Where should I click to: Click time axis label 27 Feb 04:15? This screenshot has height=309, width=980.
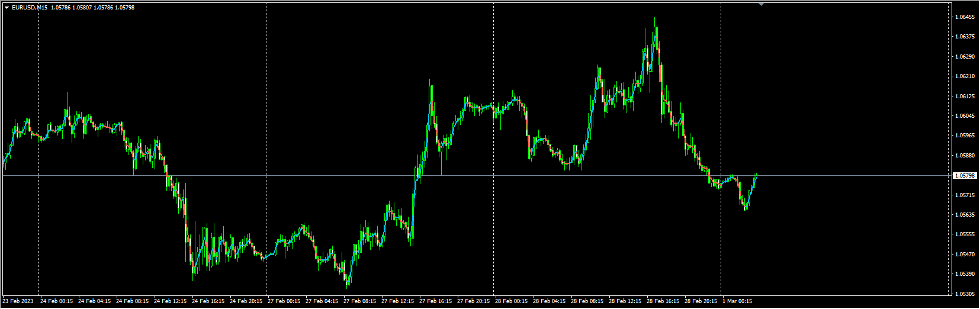click(x=322, y=301)
